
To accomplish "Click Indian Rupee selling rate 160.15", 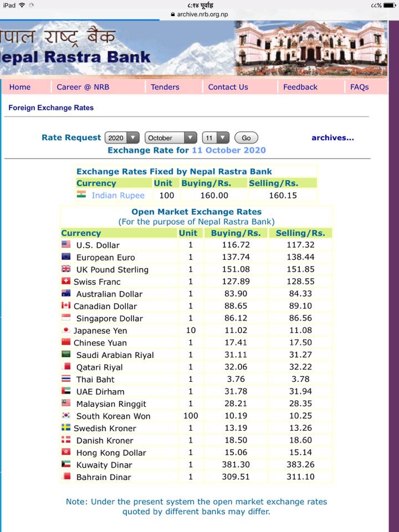I will [283, 196].
